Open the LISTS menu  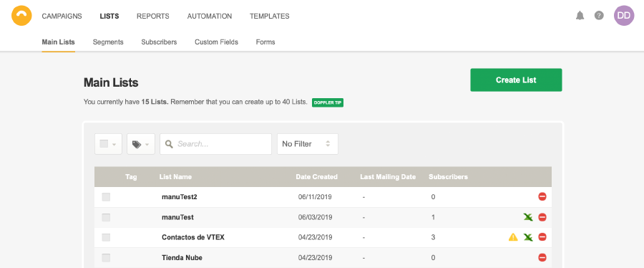(109, 16)
